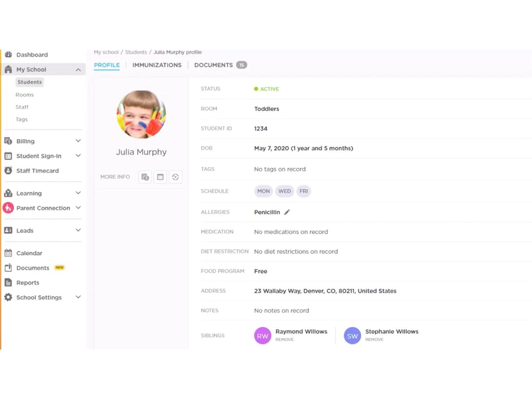
Task: Switch to the Immunizations tab
Action: pyautogui.click(x=157, y=65)
